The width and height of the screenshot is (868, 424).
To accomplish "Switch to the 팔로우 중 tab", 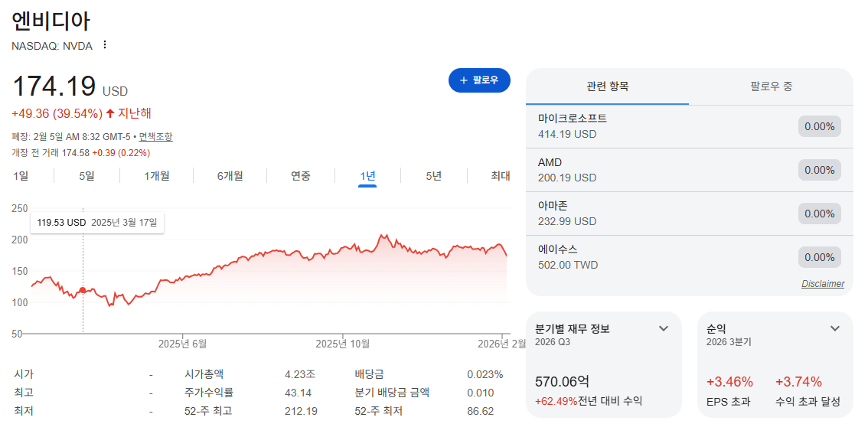I will pyautogui.click(x=771, y=86).
